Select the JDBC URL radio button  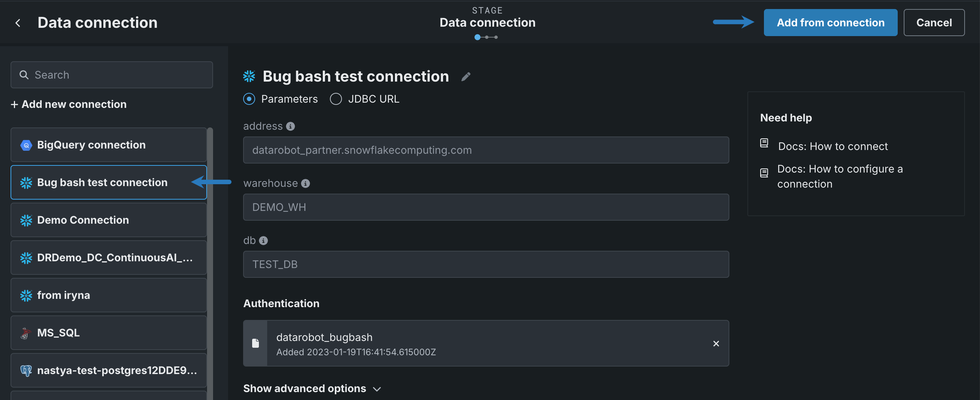336,99
